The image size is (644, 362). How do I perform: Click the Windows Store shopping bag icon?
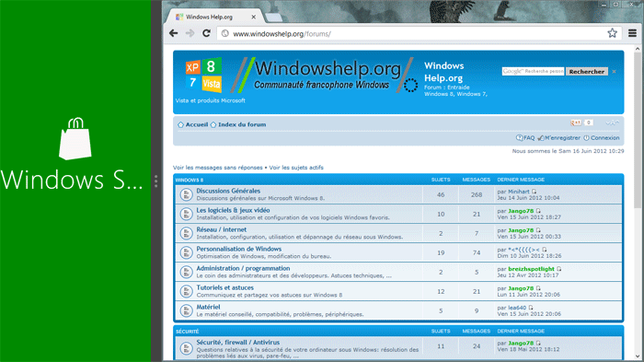pyautogui.click(x=75, y=139)
